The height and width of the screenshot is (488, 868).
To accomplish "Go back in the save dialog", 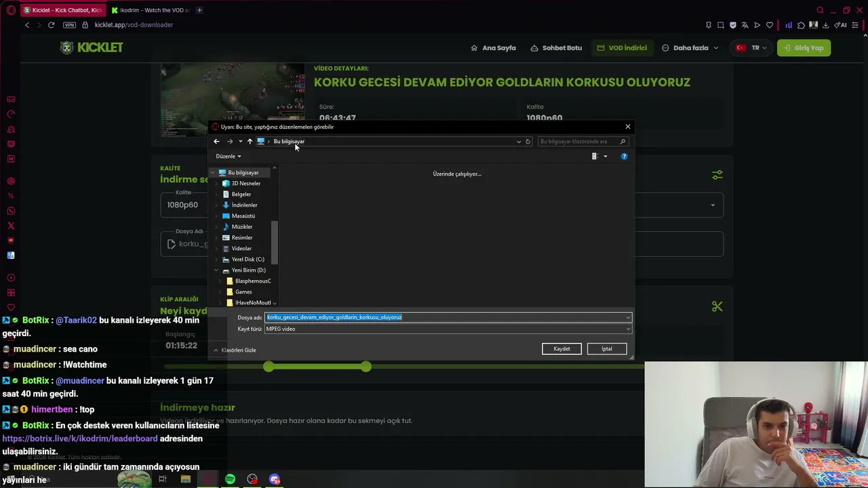I will point(216,142).
